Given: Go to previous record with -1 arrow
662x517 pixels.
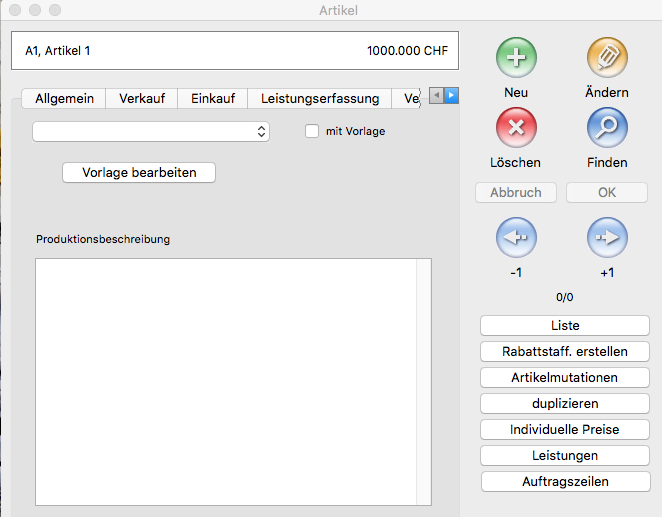Looking at the screenshot, I should [x=516, y=238].
